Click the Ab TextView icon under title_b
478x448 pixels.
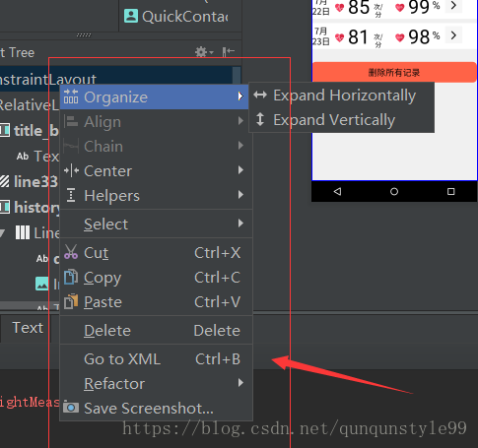tap(23, 157)
